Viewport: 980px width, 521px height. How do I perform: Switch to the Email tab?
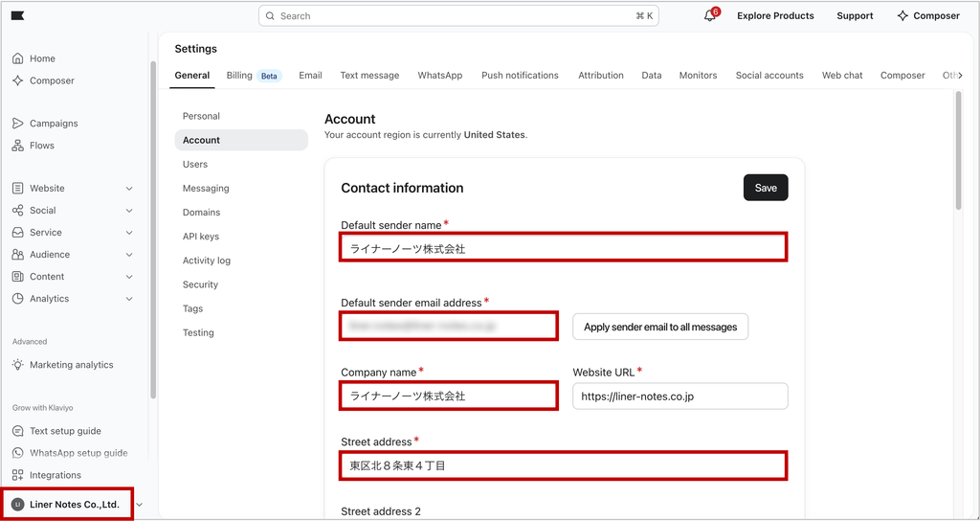(310, 76)
